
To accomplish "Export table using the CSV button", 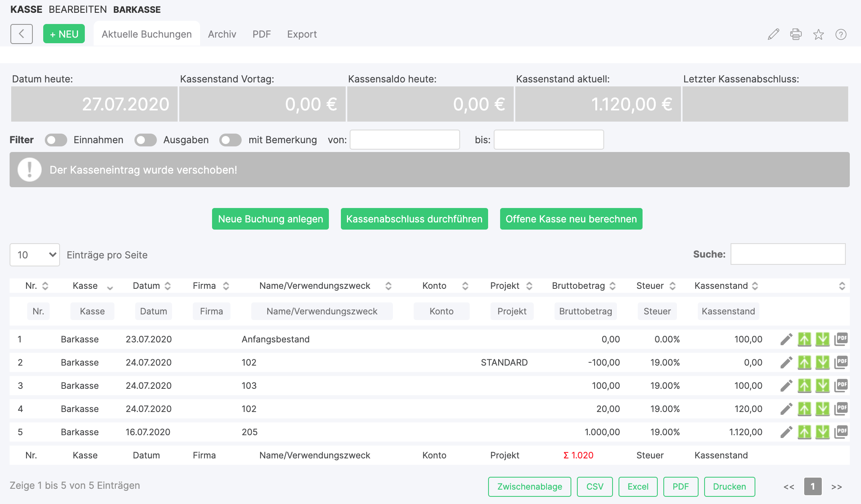I will [x=595, y=486].
